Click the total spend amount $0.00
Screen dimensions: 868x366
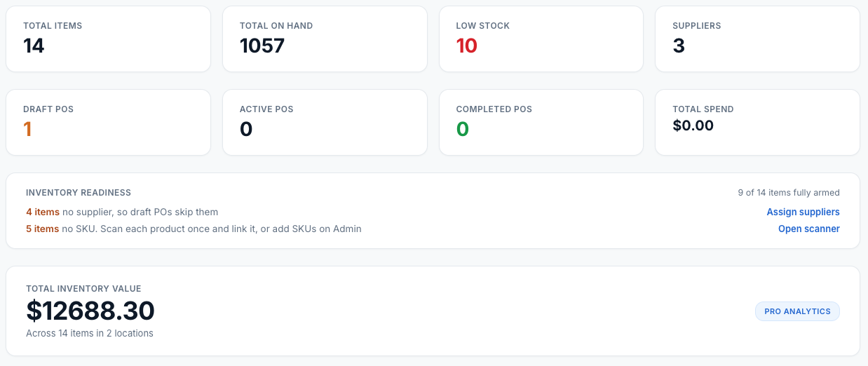(x=693, y=126)
